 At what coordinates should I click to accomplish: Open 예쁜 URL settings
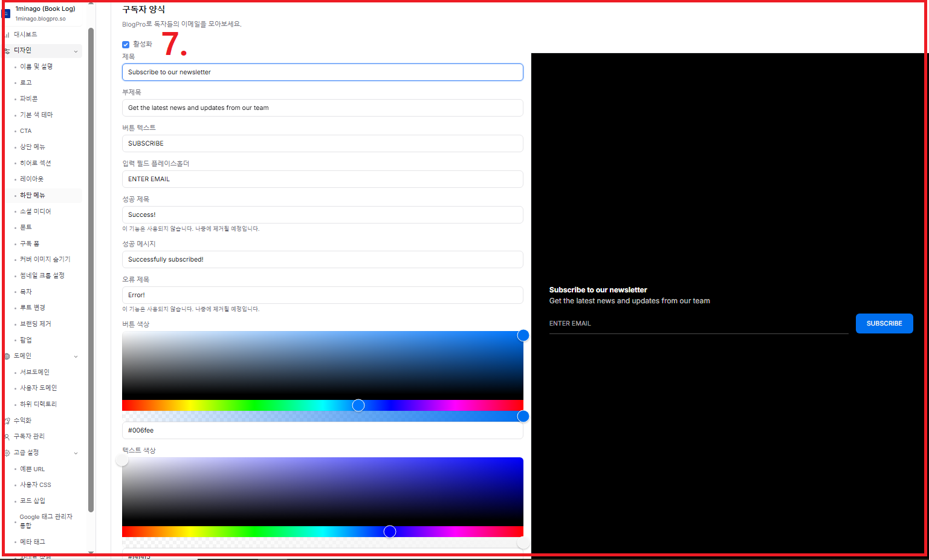click(x=32, y=469)
